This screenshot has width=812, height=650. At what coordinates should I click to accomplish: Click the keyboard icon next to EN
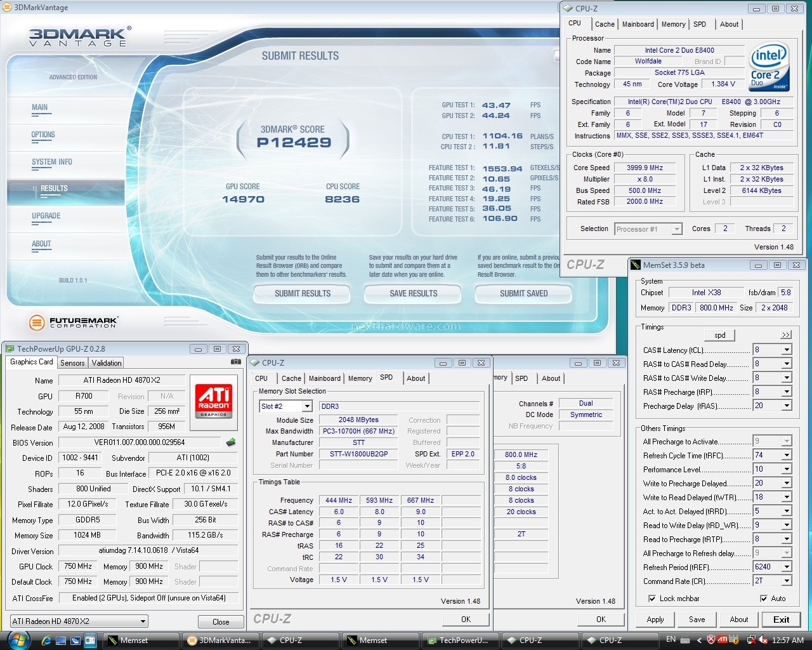click(686, 640)
